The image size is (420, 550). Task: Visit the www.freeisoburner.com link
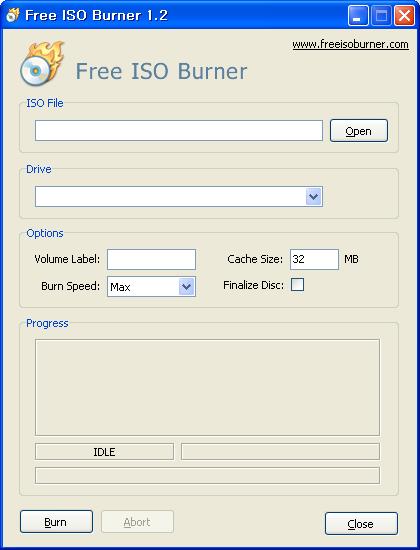tap(351, 44)
